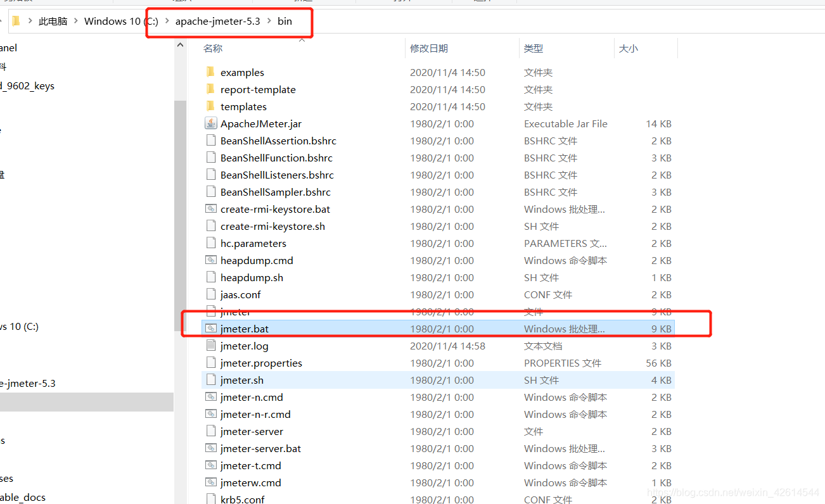
Task: Select the jmeter.bat file name
Action: [x=245, y=329]
